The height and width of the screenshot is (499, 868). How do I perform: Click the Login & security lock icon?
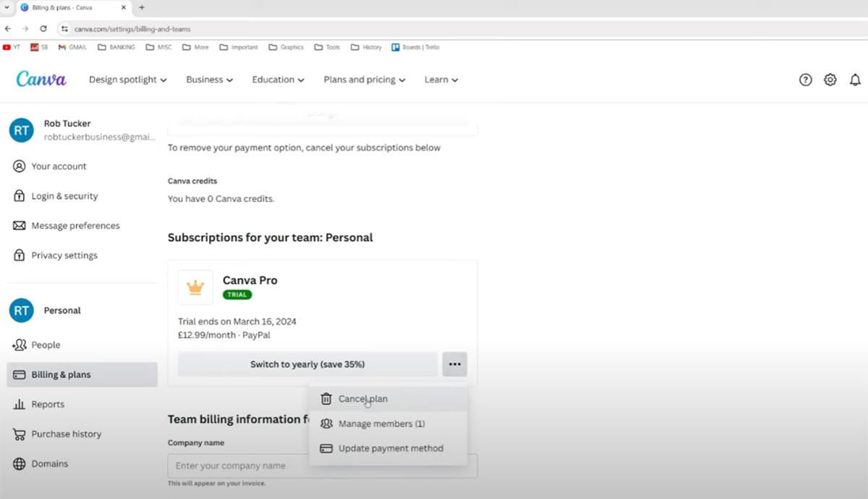(x=19, y=196)
